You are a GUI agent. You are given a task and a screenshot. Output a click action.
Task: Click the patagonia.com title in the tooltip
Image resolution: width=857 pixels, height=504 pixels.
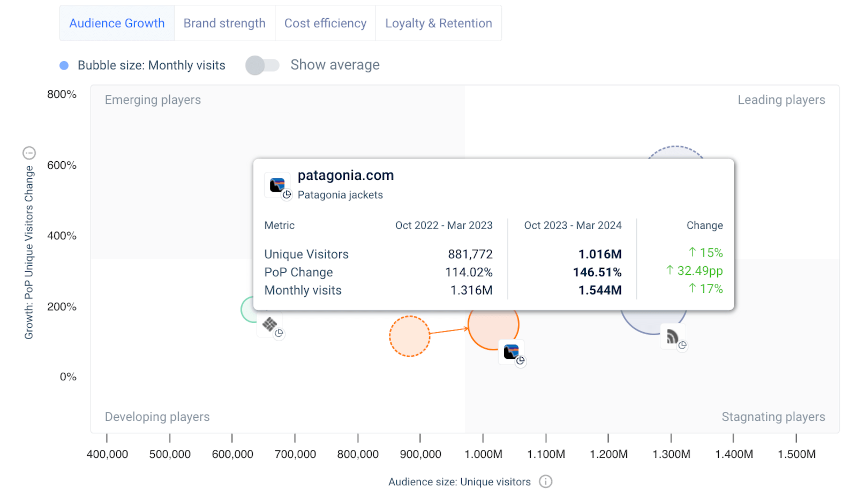[345, 175]
